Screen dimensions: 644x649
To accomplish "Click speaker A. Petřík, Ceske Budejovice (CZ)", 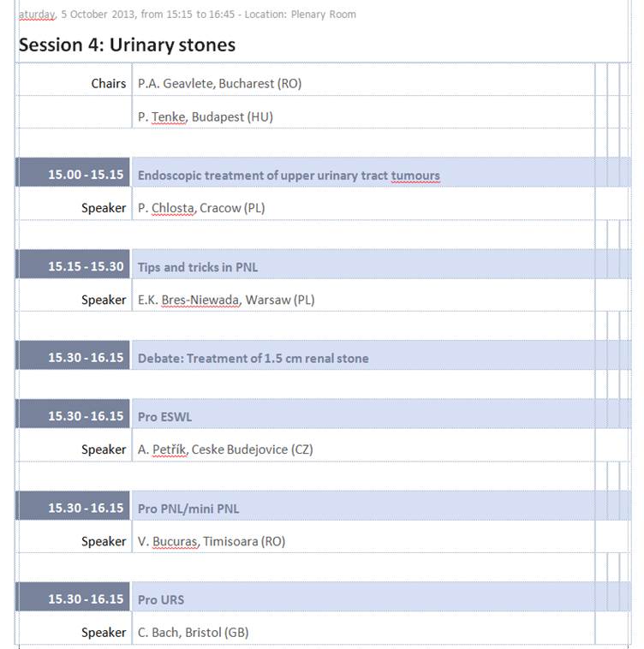I will point(225,450).
